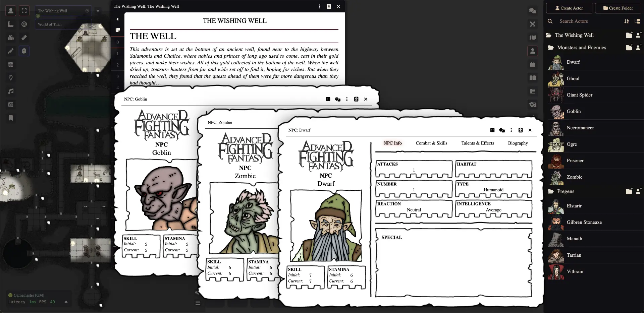Open the Chat Messages sidebar tab
The height and width of the screenshot is (313, 644).
tap(532, 11)
